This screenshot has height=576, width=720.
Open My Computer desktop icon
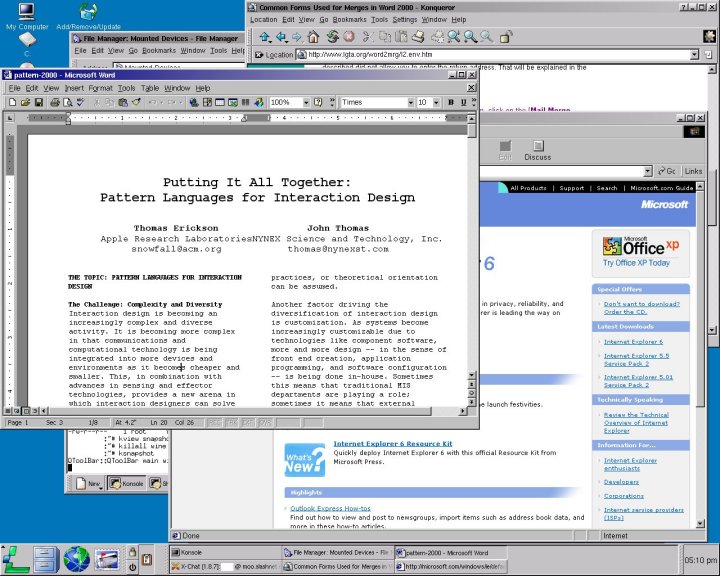click(x=27, y=17)
